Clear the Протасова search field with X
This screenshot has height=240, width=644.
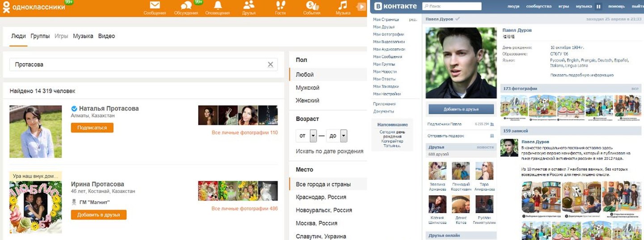point(270,64)
